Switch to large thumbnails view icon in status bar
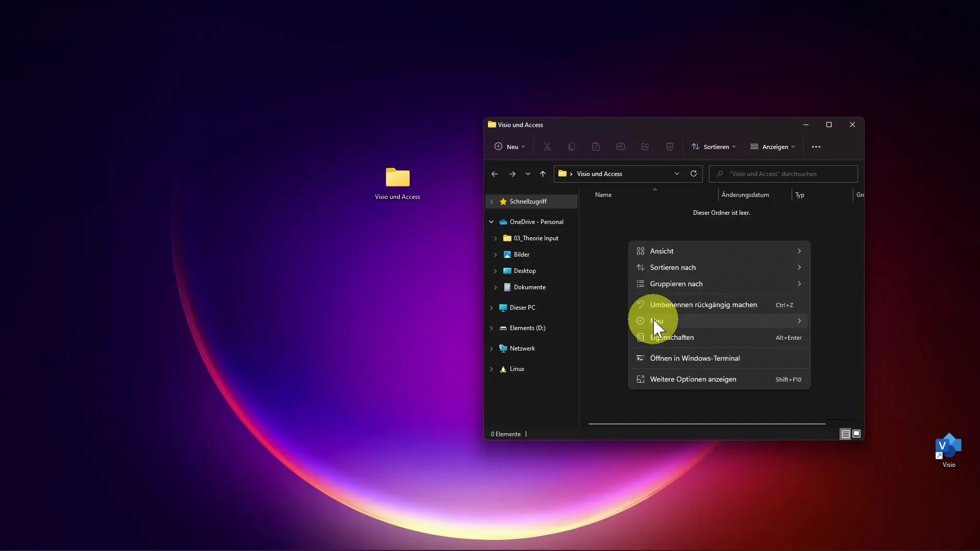980x551 pixels. [x=856, y=434]
